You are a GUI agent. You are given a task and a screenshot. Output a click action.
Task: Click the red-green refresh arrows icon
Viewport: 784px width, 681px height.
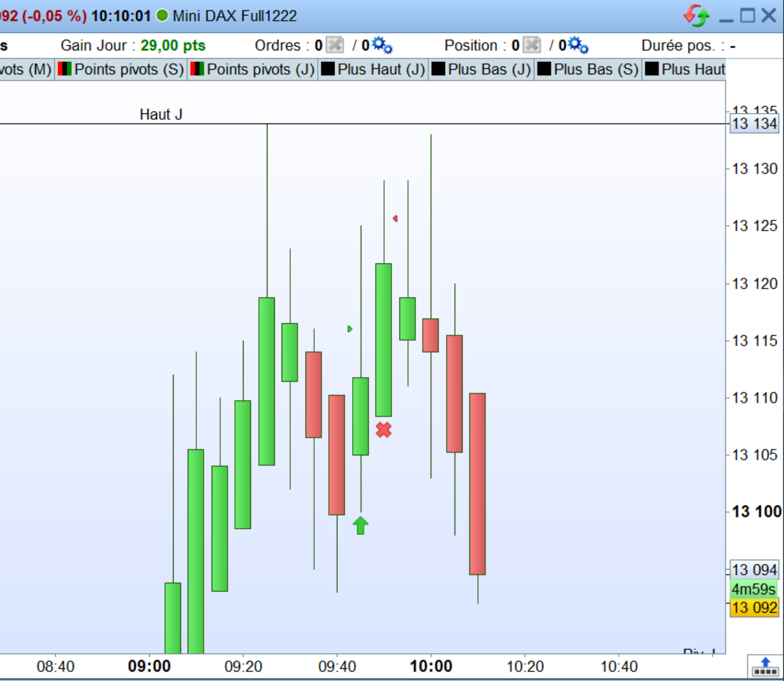[696, 15]
